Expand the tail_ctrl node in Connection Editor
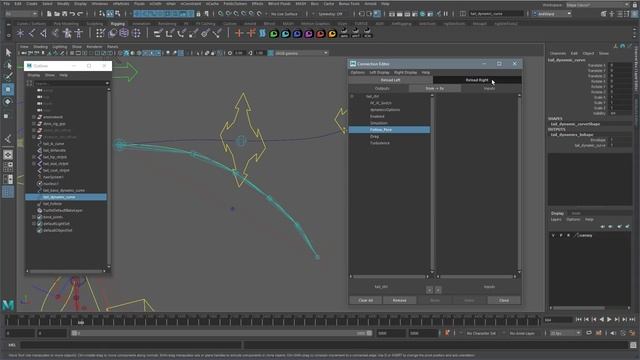 click(x=352, y=96)
